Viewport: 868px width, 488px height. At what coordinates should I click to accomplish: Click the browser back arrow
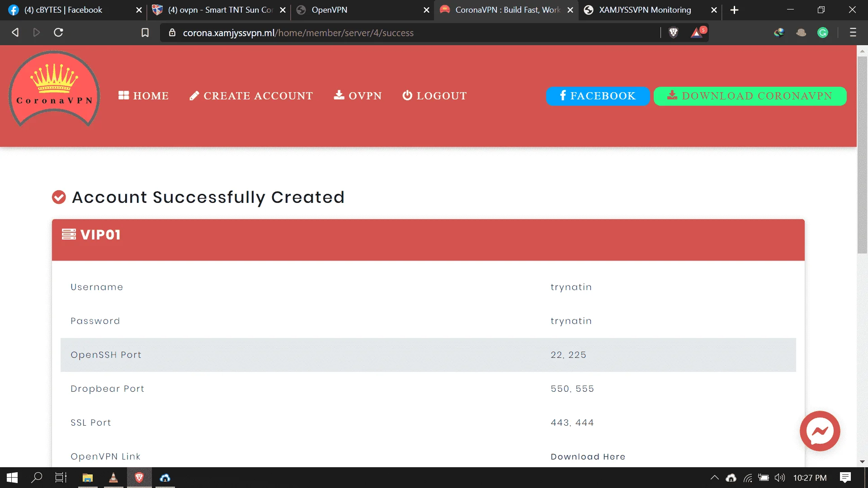[x=15, y=33]
